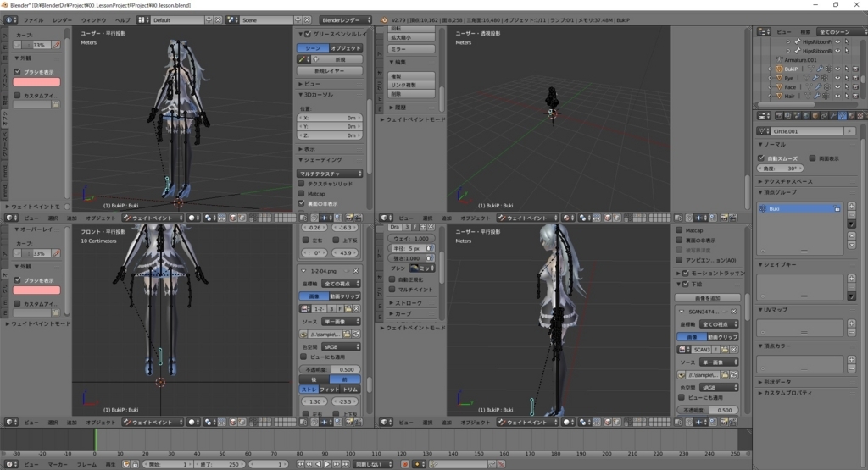Enable the 両面表示 checkbox
The image size is (868, 470).
coord(813,158)
